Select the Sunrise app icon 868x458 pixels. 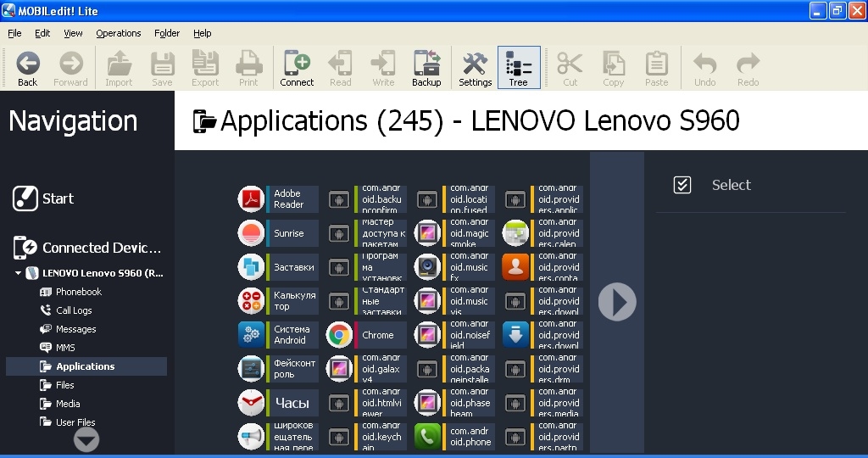tap(251, 233)
